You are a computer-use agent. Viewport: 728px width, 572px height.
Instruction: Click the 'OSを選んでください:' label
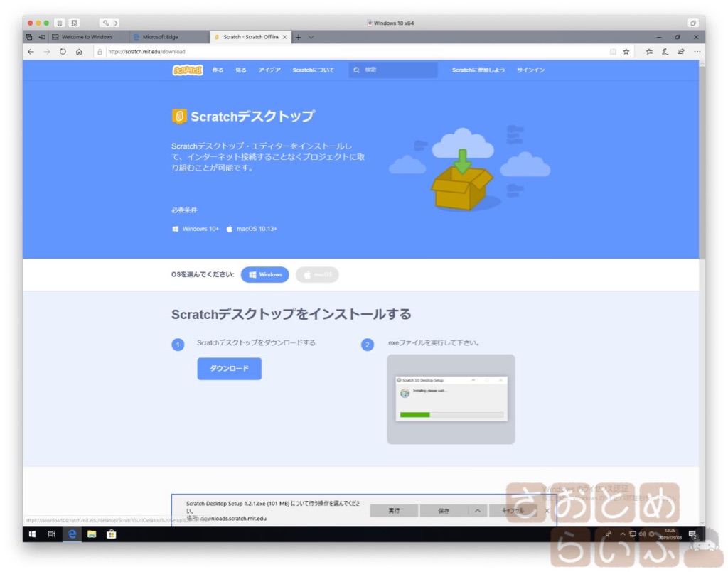[203, 275]
